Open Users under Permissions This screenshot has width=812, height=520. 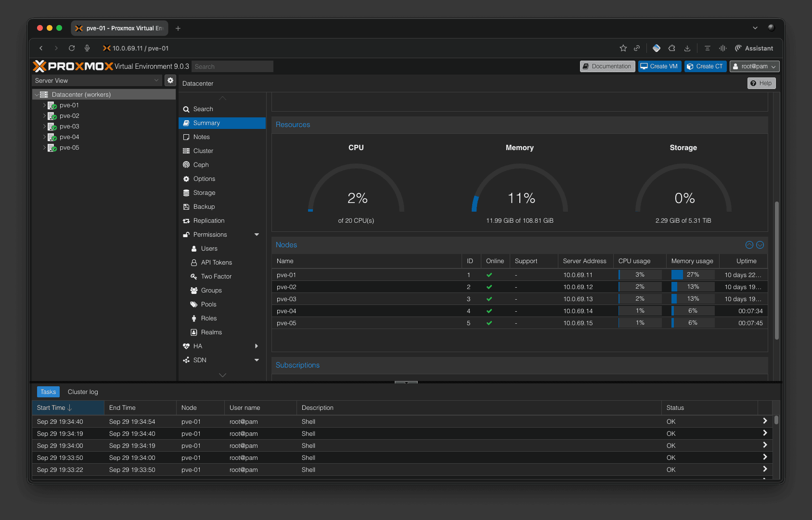[x=222, y=249]
